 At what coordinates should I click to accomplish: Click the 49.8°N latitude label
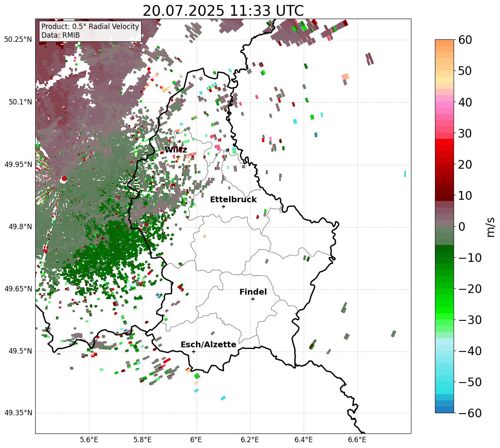(x=20, y=227)
